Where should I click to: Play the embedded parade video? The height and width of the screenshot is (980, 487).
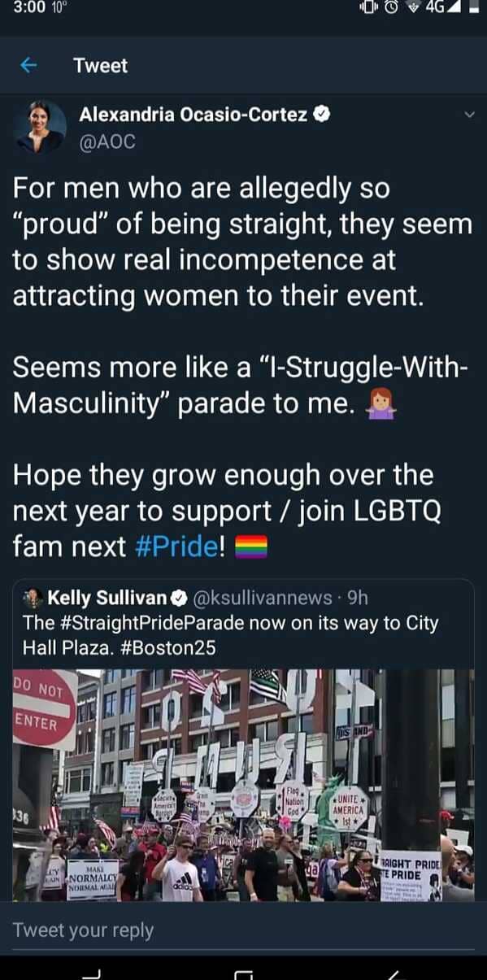[x=243, y=781]
